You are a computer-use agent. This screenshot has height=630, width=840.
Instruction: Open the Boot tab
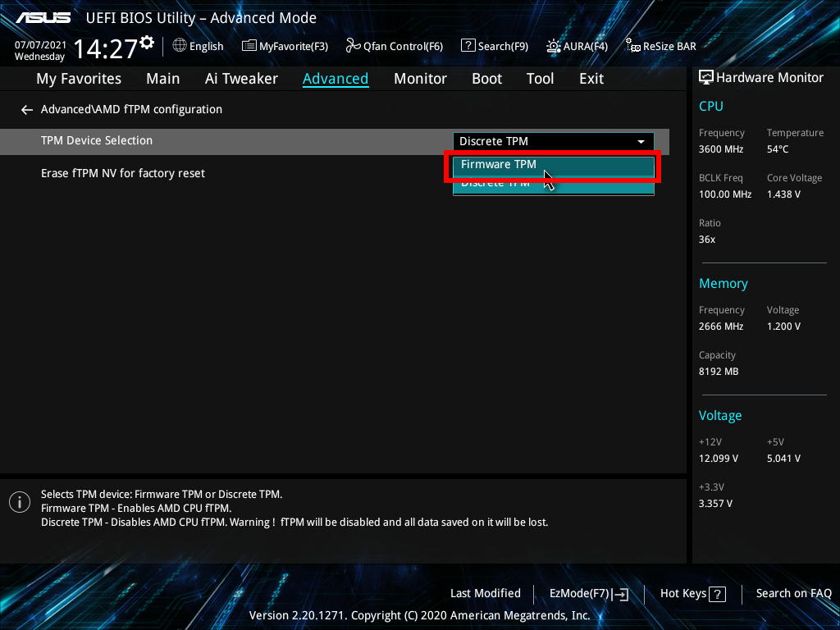(x=486, y=79)
